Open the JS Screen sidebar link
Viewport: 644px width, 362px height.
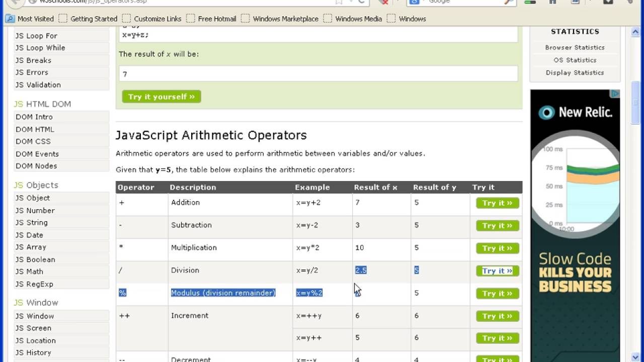pos(61,328)
